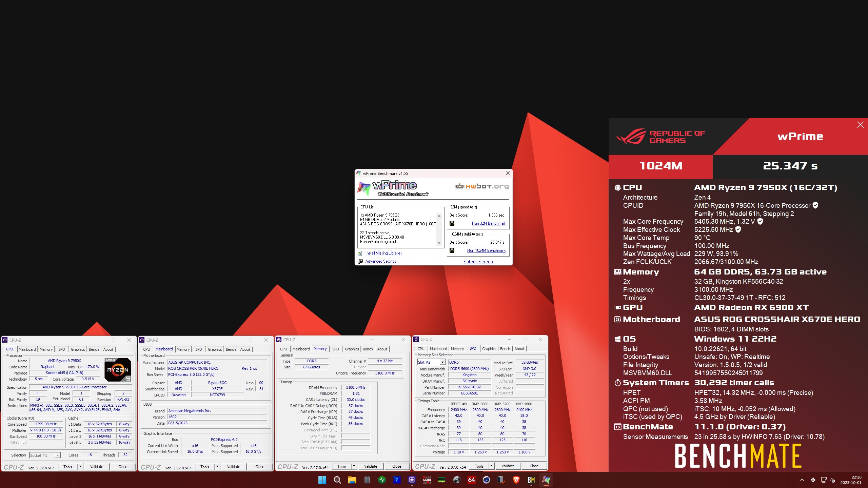This screenshot has height=488, width=868.
Task: Switch to Bench tab in CPU-Z CPU window
Action: point(94,349)
